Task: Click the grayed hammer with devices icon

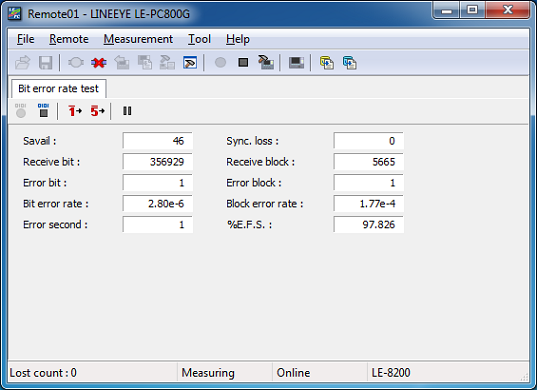Action: (167, 63)
